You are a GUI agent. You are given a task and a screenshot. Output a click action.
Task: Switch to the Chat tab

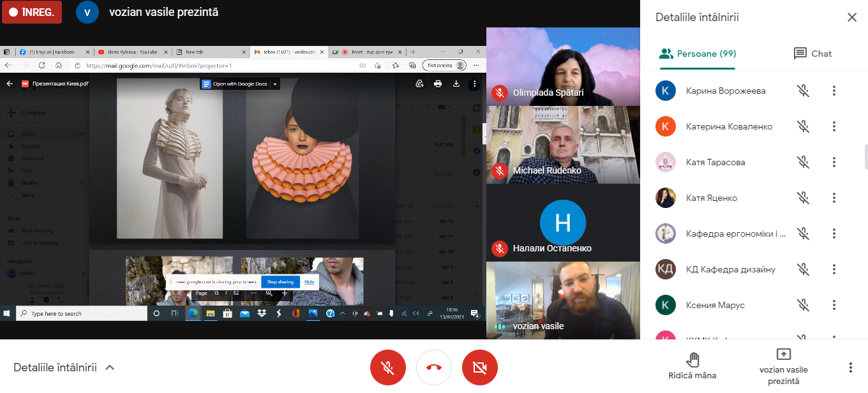[812, 54]
